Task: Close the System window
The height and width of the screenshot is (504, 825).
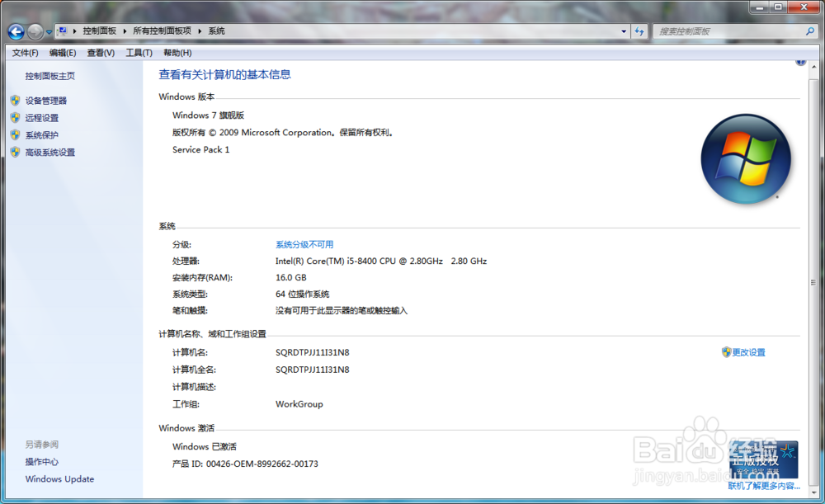Action: click(x=804, y=7)
